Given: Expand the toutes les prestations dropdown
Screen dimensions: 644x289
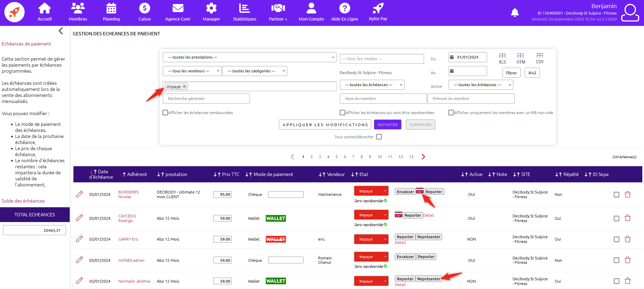Looking at the screenshot, I should (x=249, y=57).
